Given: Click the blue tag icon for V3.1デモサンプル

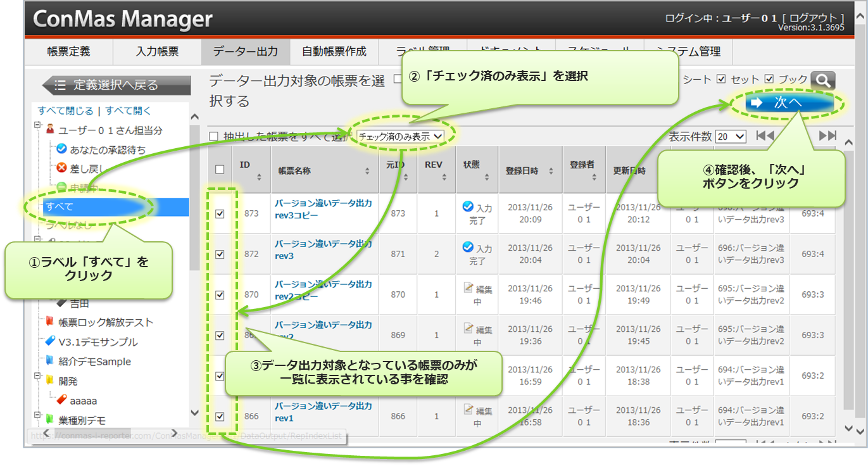Looking at the screenshot, I should [x=49, y=341].
